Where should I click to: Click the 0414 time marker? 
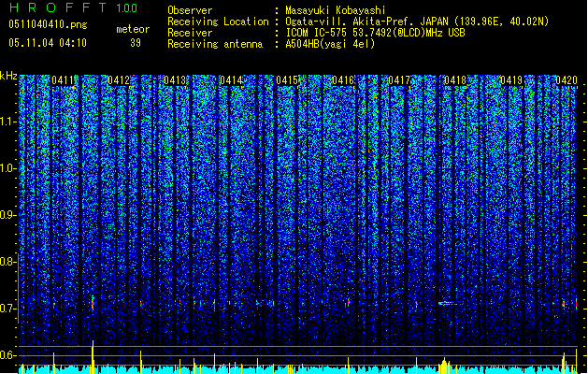[231, 80]
